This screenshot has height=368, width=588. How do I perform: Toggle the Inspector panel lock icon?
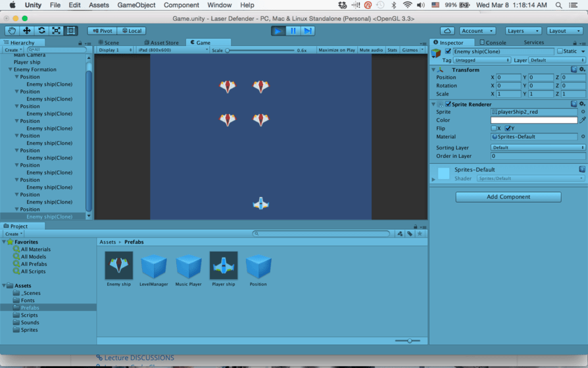tap(575, 43)
